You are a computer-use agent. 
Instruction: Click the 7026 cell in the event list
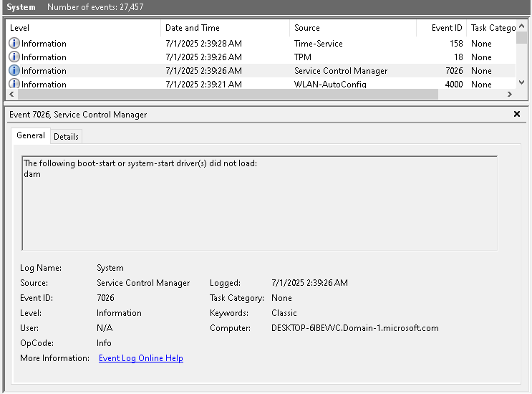pyautogui.click(x=454, y=71)
